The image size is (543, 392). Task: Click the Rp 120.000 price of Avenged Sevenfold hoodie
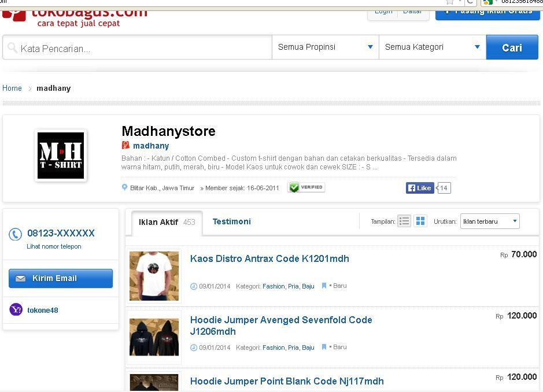(516, 316)
